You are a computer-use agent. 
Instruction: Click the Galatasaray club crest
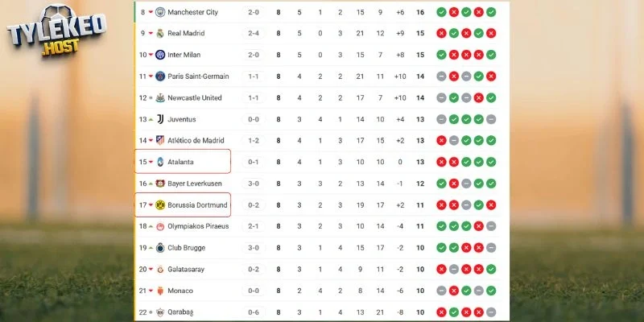(x=159, y=269)
